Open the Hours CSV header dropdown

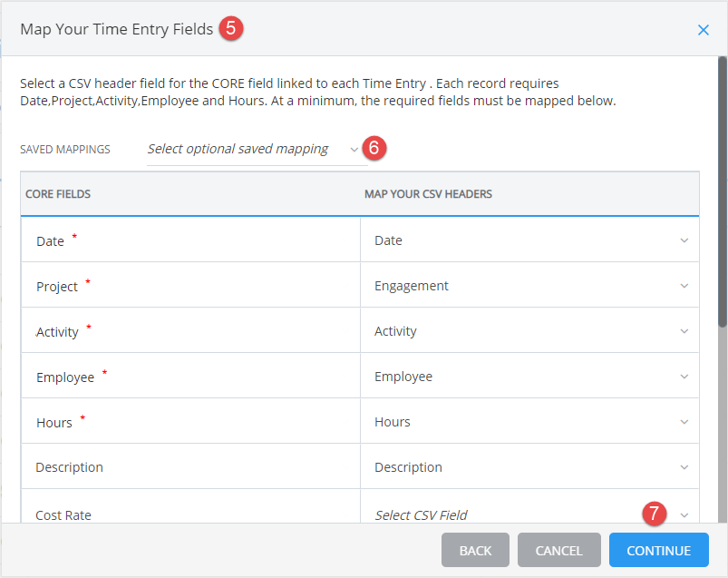(529, 421)
